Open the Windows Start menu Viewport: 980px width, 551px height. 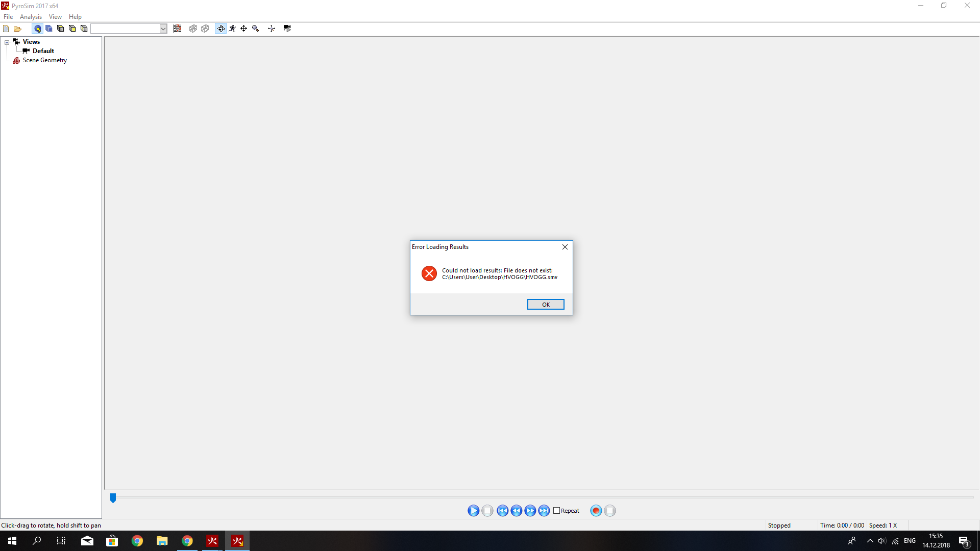coord(12,541)
